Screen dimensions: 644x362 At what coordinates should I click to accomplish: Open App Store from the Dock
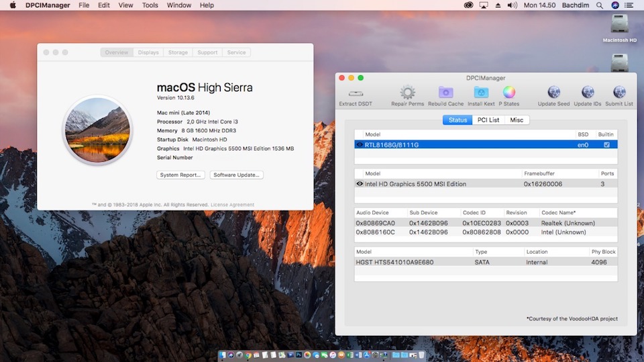pos(367,355)
